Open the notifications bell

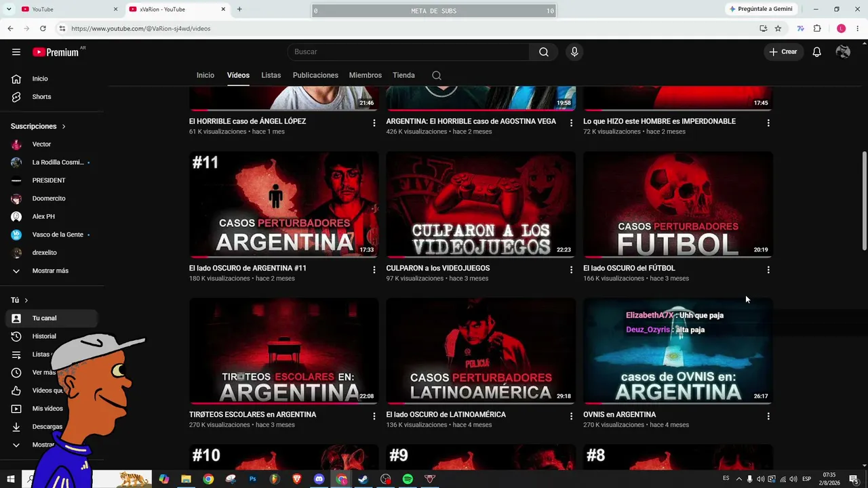pyautogui.click(x=817, y=52)
